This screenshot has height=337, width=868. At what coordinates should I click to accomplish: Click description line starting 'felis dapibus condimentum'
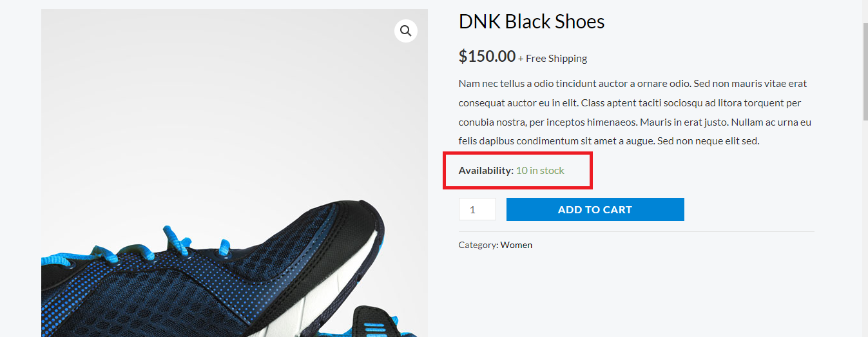608,141
